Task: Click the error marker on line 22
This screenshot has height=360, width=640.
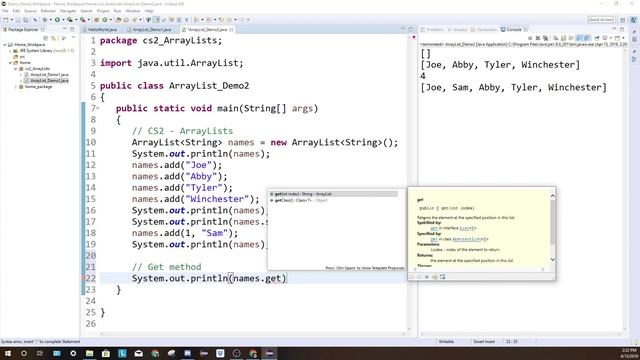Action: coord(83,278)
